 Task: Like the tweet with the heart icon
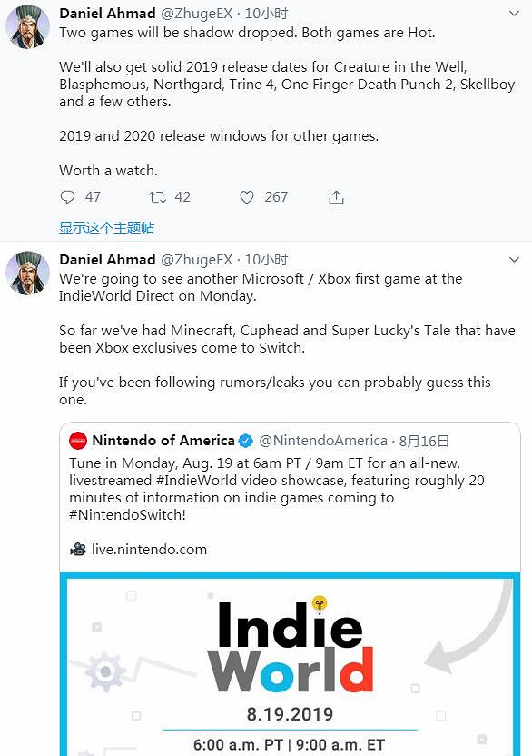(246, 196)
